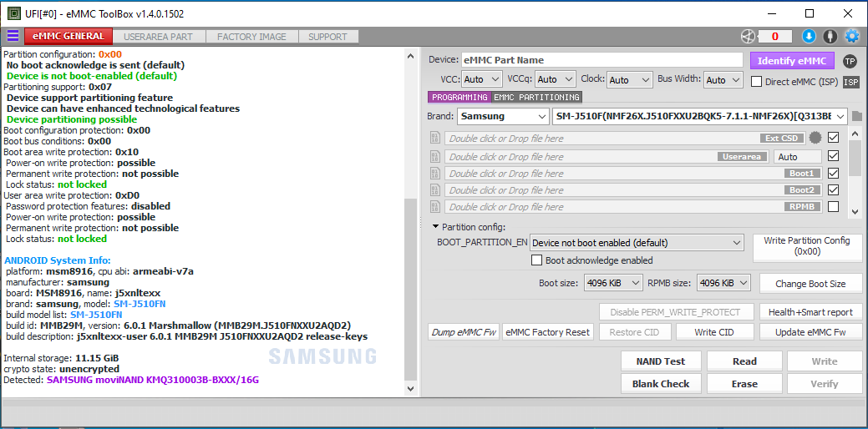Click Update eMMC Fw button

[810, 332]
